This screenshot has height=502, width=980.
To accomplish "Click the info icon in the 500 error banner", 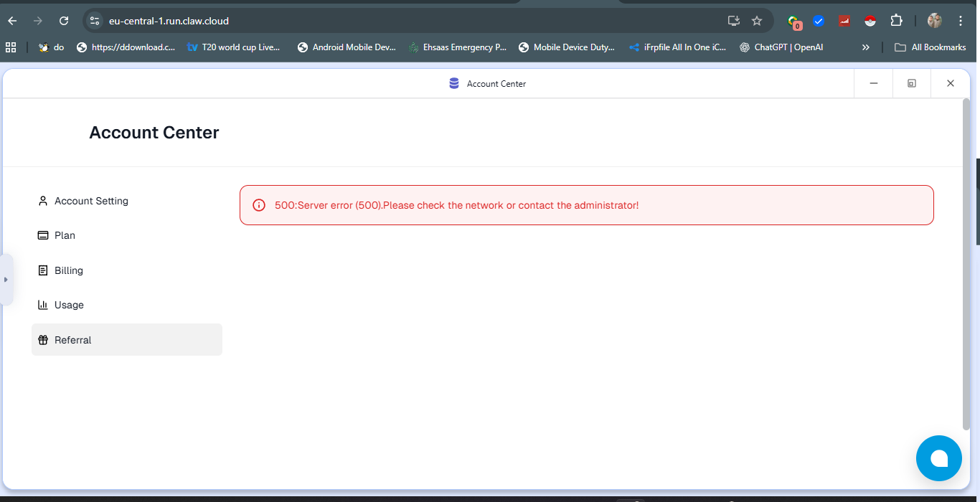I will point(258,205).
